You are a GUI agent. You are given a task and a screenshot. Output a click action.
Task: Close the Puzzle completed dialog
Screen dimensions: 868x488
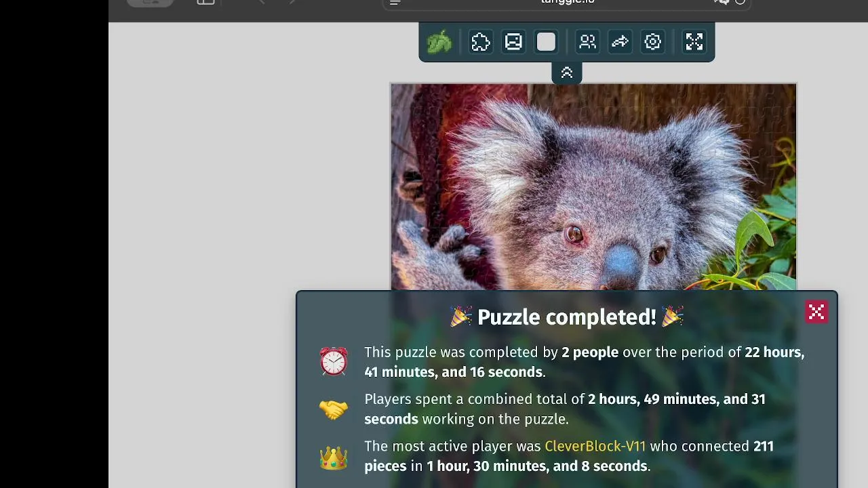(x=816, y=312)
